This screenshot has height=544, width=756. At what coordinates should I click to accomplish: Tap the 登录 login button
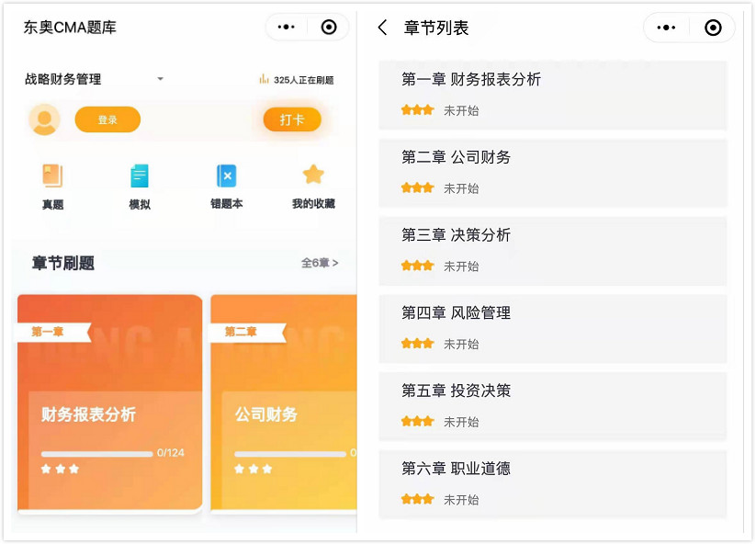pyautogui.click(x=107, y=119)
